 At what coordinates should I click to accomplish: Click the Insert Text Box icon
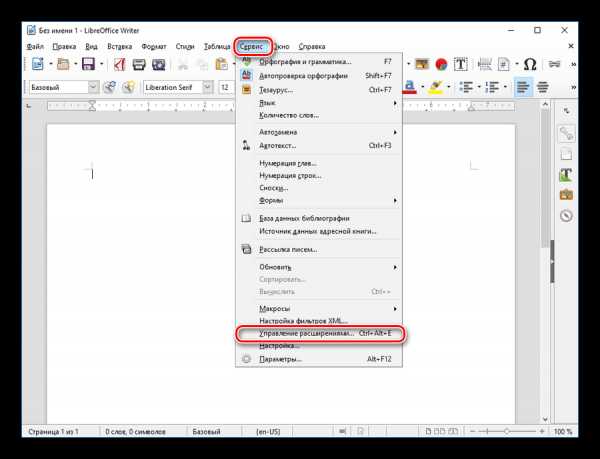tap(461, 64)
